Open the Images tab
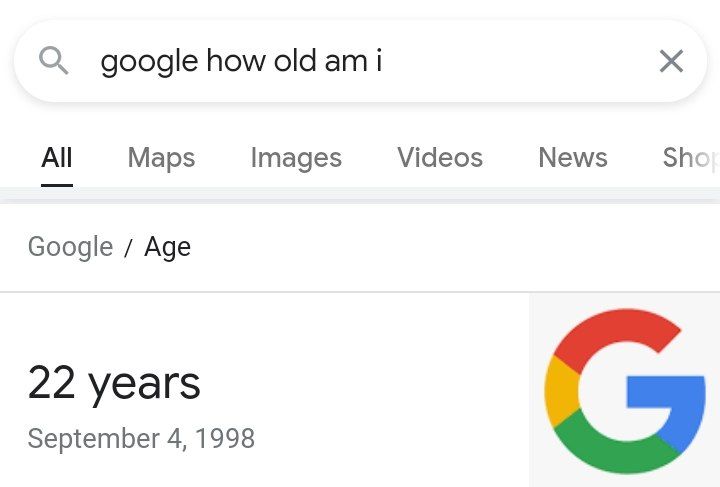This screenshot has height=487, width=720. click(x=296, y=157)
